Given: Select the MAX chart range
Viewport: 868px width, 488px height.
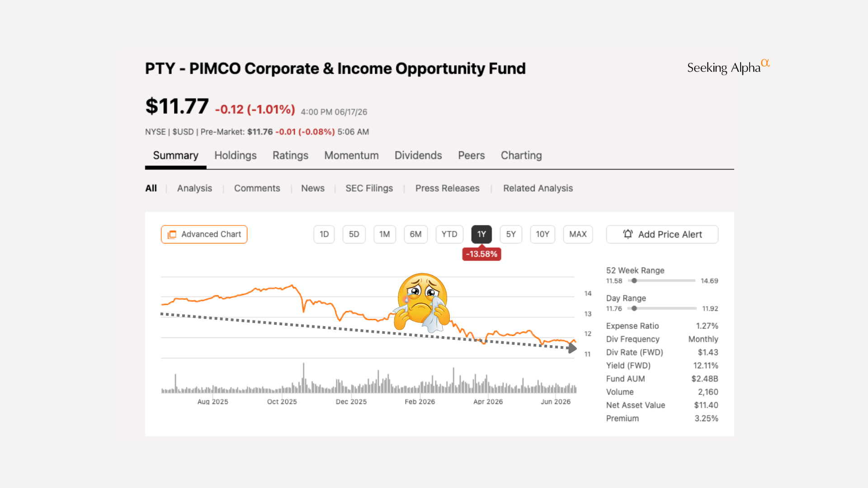Looking at the screenshot, I should click(x=578, y=234).
